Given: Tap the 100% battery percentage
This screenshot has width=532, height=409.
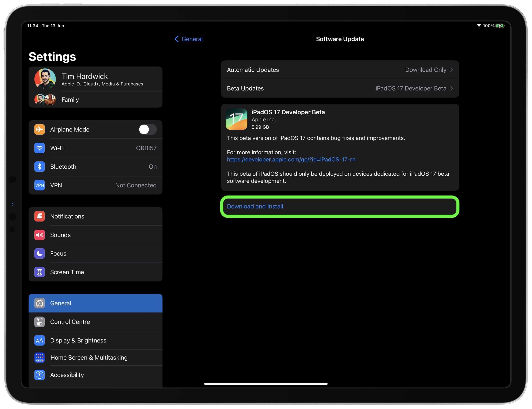Looking at the screenshot, I should pos(489,26).
